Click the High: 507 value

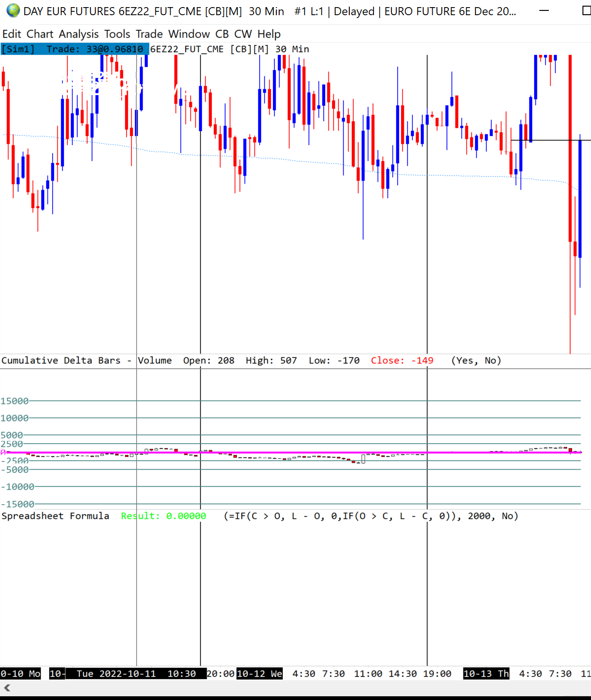point(271,361)
